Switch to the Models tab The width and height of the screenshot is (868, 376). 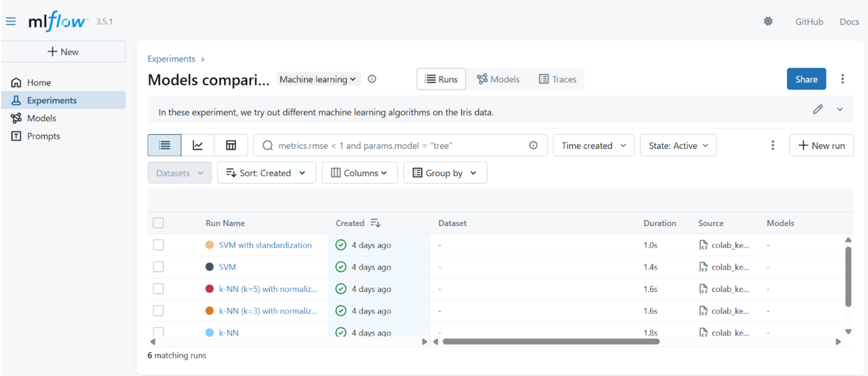pyautogui.click(x=498, y=79)
